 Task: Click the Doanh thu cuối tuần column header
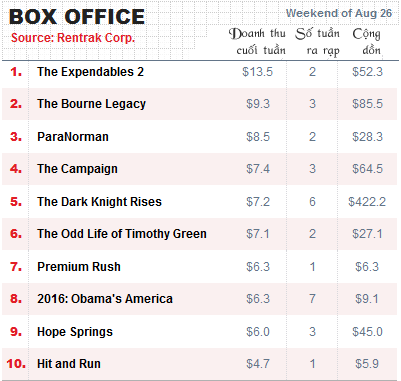click(x=257, y=42)
